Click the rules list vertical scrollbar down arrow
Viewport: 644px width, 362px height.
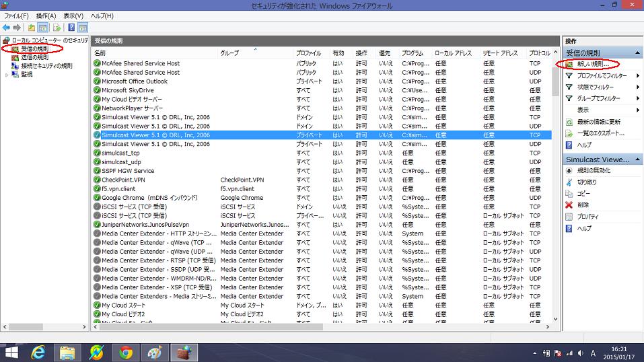click(555, 319)
